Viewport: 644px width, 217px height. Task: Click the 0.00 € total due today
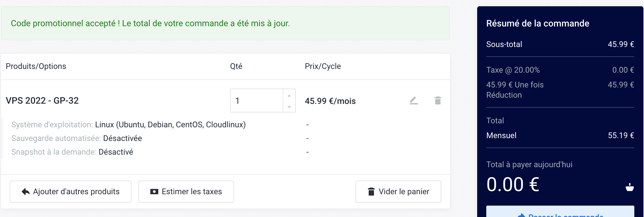point(513,185)
